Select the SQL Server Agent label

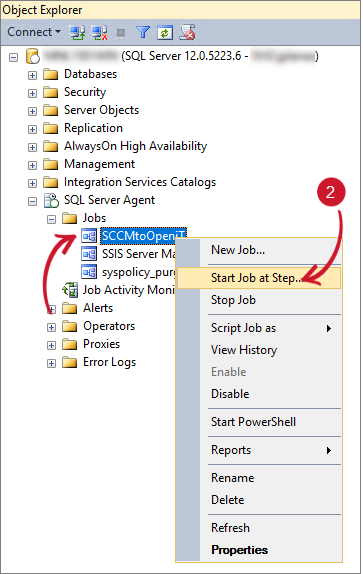pos(109,200)
